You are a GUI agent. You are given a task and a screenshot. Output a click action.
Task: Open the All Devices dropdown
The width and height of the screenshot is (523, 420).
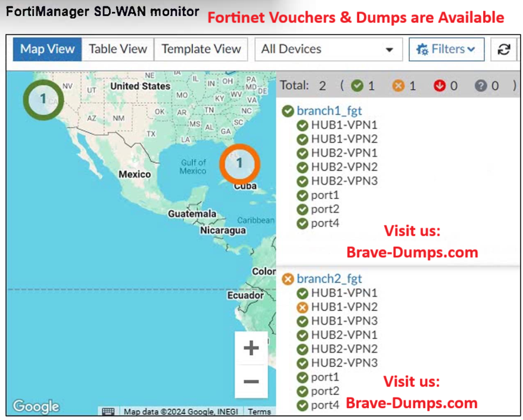click(x=327, y=49)
